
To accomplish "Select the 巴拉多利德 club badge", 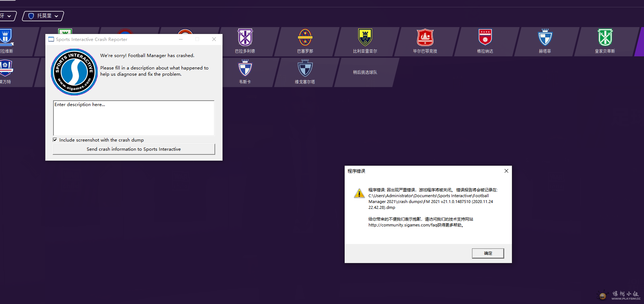I will point(245,37).
